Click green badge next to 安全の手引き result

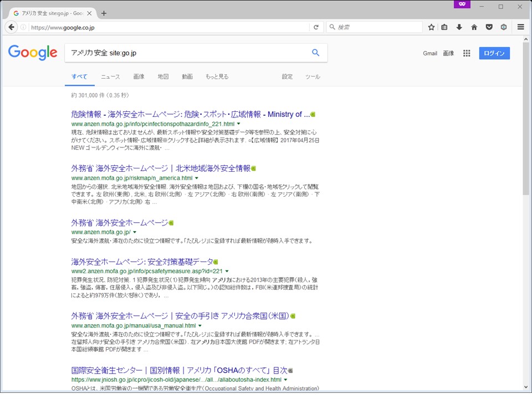293,316
